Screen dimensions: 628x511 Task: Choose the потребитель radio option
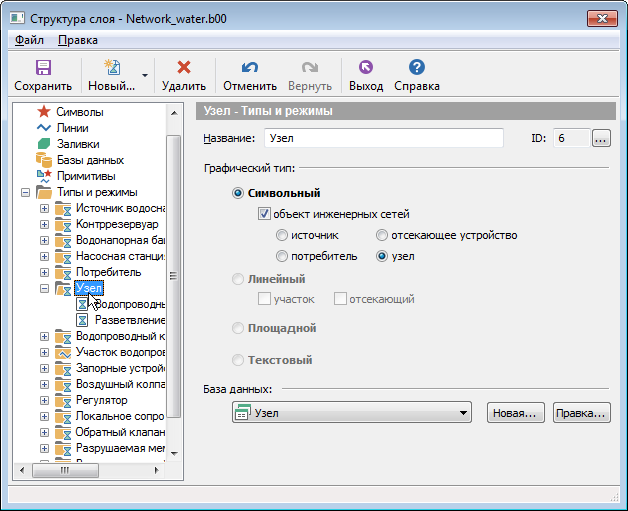(282, 256)
